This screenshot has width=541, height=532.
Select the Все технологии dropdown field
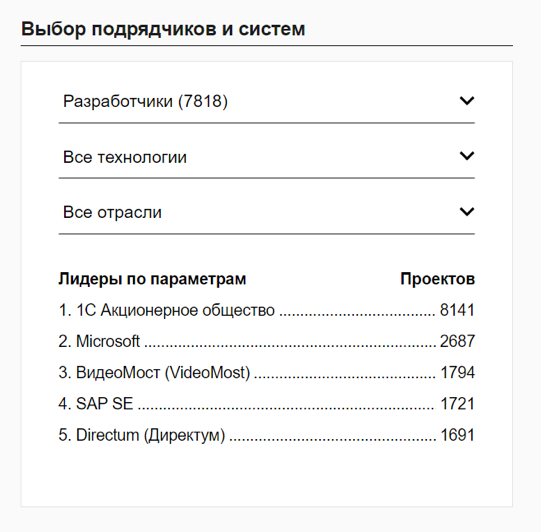click(x=267, y=157)
